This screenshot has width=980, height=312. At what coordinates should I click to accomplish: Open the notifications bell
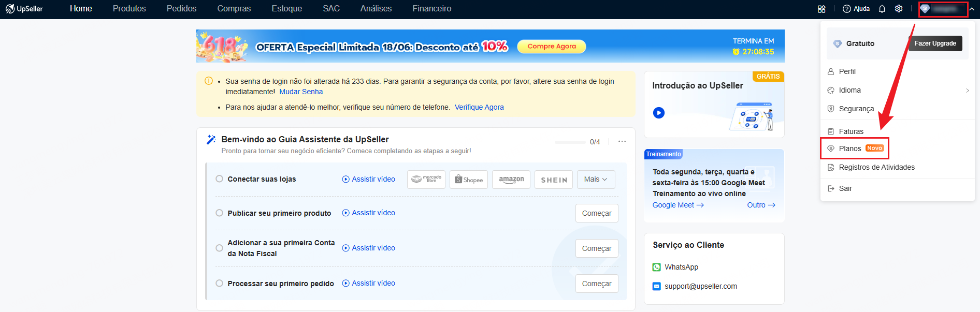pos(882,9)
